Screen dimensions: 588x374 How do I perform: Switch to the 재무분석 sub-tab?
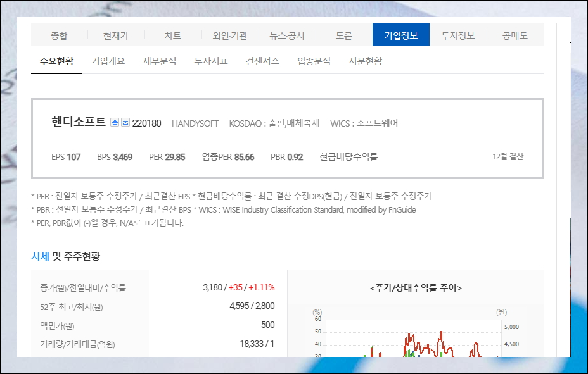tap(160, 61)
